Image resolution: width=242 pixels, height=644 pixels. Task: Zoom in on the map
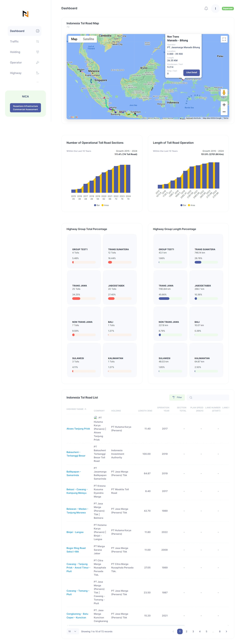[x=224, y=105]
